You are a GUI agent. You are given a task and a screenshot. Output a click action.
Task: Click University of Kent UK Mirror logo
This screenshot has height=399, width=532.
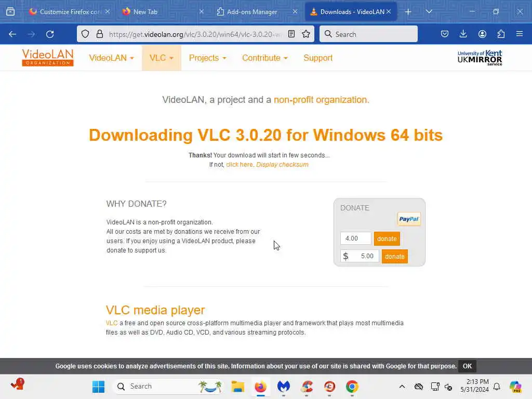tap(480, 58)
